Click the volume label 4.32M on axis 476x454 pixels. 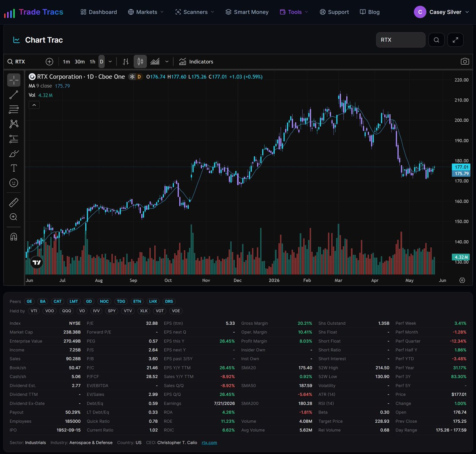coord(461,257)
